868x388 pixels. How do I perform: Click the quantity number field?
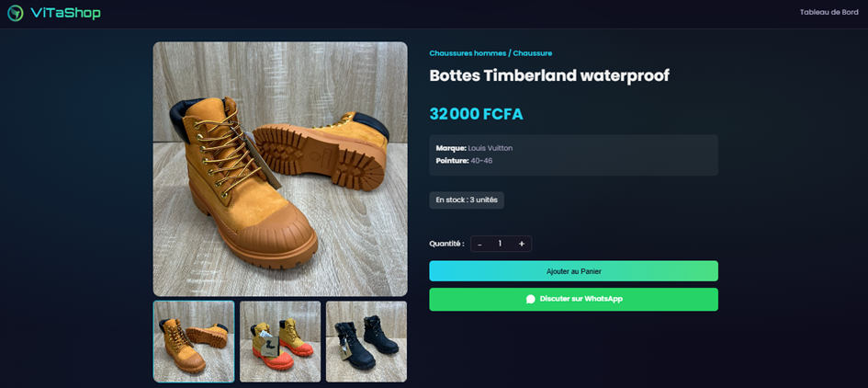pos(501,244)
